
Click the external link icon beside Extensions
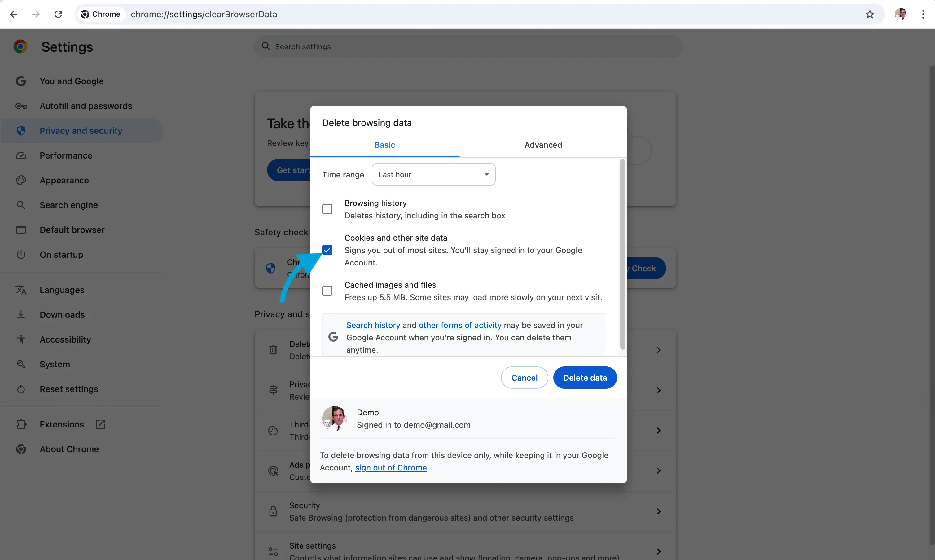100,424
